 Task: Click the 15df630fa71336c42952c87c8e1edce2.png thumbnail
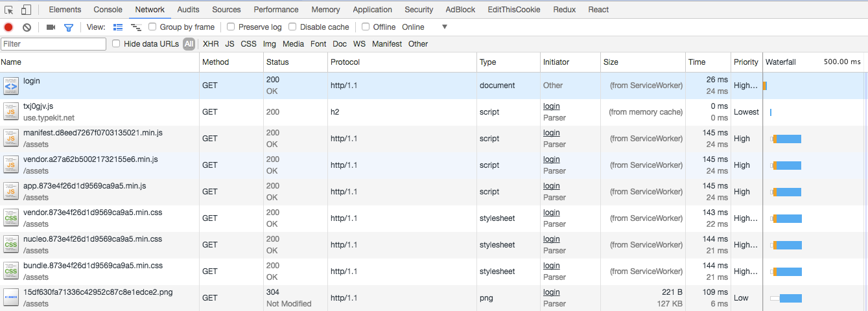click(11, 298)
